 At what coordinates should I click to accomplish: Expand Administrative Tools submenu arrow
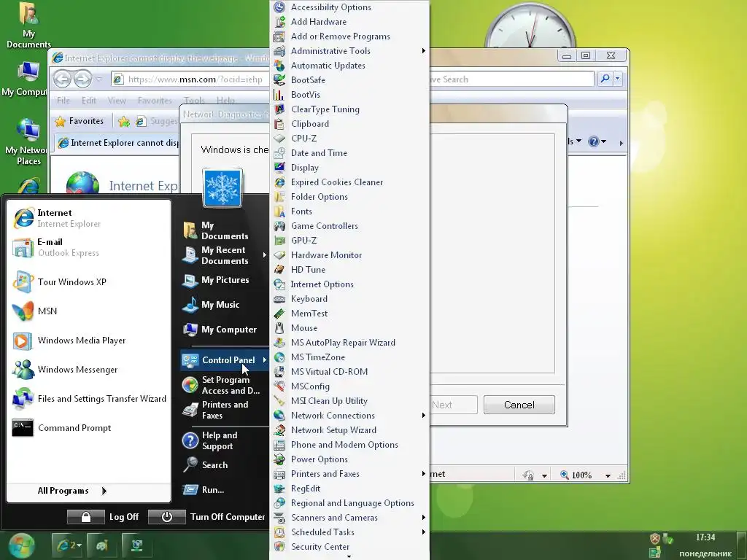(424, 51)
